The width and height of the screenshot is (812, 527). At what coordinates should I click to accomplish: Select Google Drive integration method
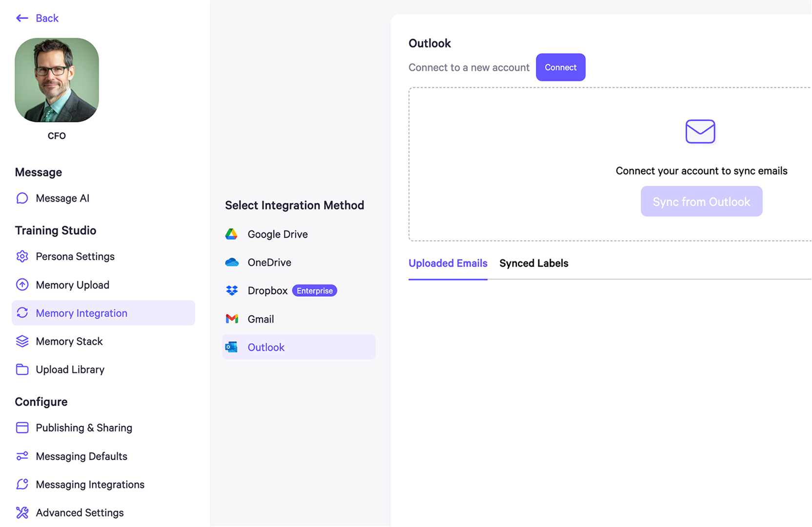[x=277, y=234]
